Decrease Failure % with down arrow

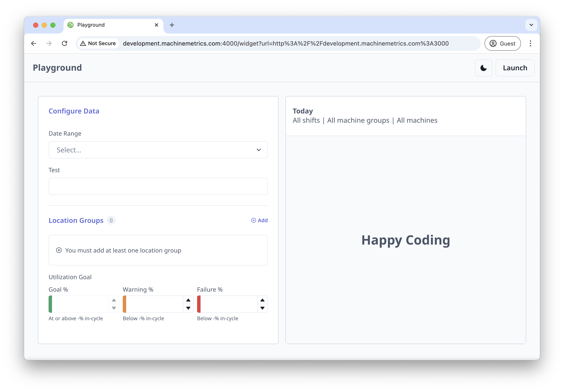click(x=262, y=308)
